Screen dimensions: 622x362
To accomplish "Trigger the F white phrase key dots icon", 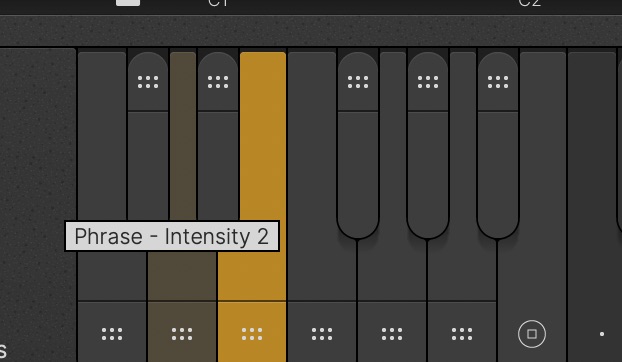I will click(322, 334).
